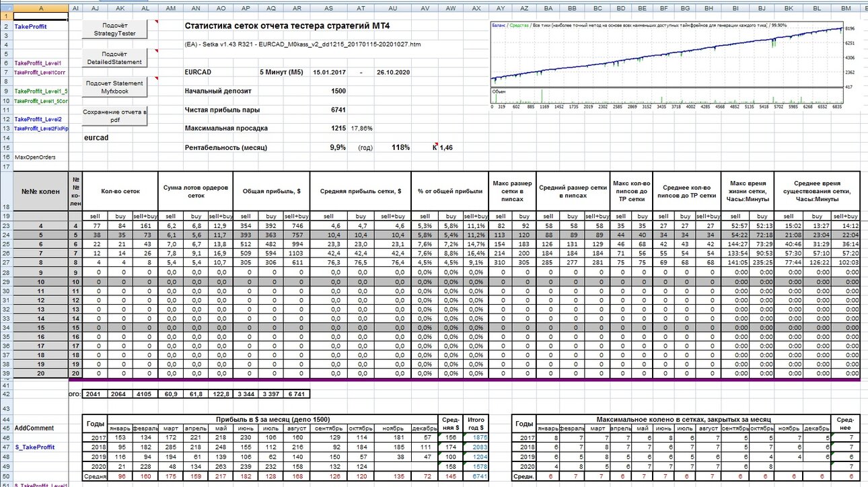
Task: Click the TakeProffit_Level1_5 cell
Action: tap(40, 91)
